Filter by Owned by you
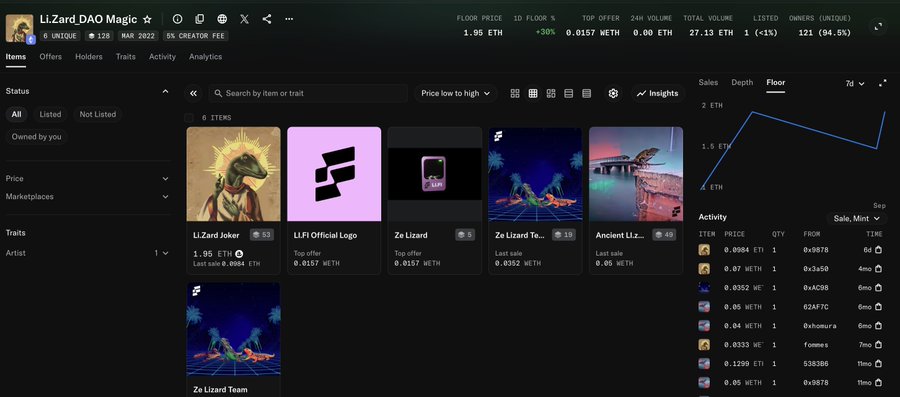 click(x=36, y=137)
